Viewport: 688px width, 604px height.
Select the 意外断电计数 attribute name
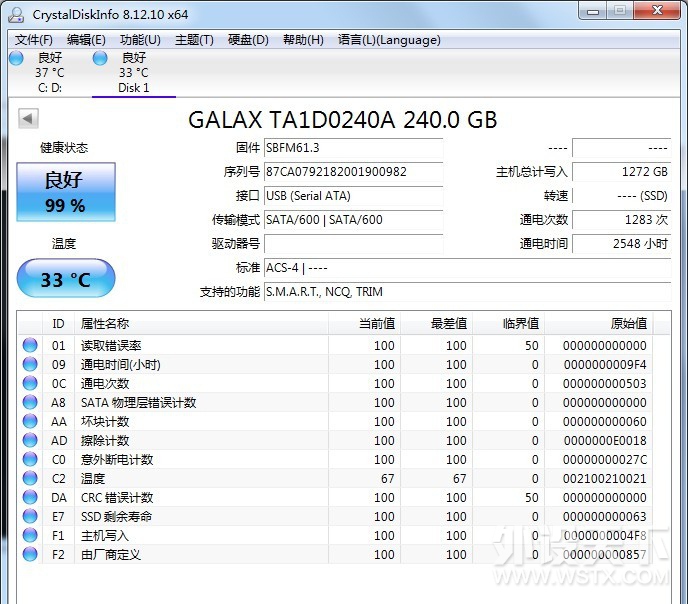point(117,460)
